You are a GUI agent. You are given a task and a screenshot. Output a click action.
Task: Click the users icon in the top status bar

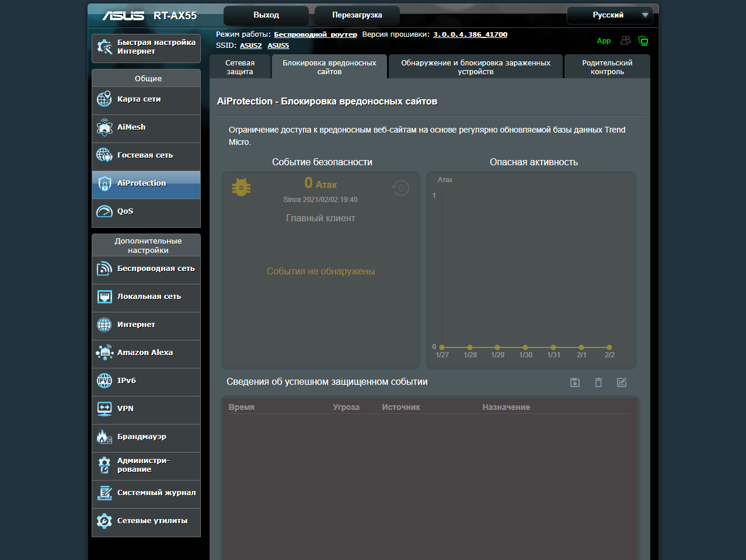(x=625, y=40)
